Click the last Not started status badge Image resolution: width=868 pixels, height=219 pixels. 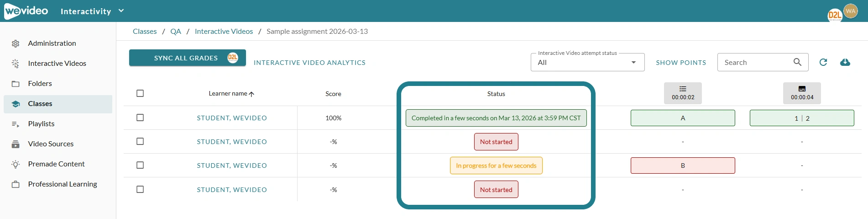(496, 189)
